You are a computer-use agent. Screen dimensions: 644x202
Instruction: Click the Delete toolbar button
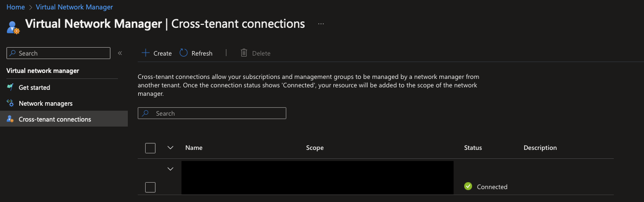click(x=256, y=53)
